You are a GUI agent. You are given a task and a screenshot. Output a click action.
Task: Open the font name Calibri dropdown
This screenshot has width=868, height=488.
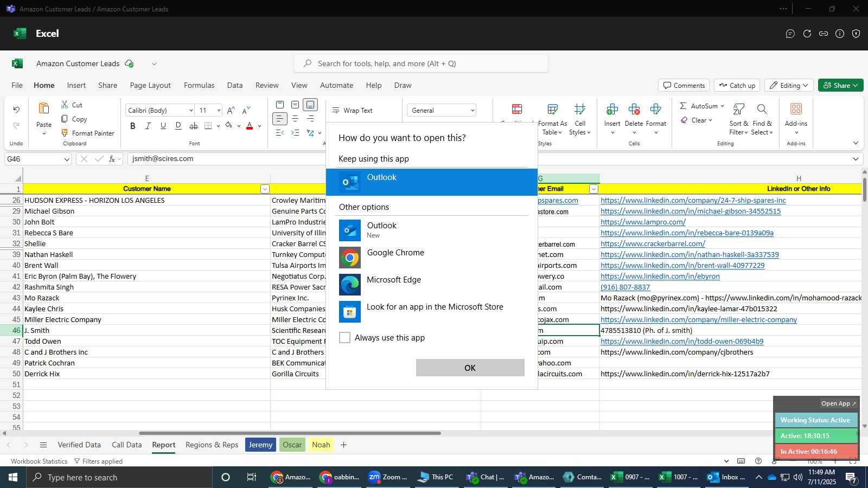click(191, 111)
